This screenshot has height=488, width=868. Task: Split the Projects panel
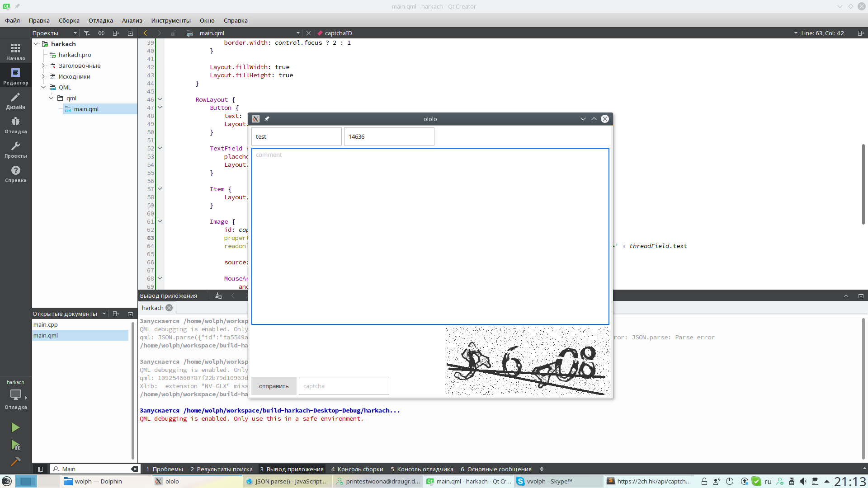pyautogui.click(x=116, y=33)
